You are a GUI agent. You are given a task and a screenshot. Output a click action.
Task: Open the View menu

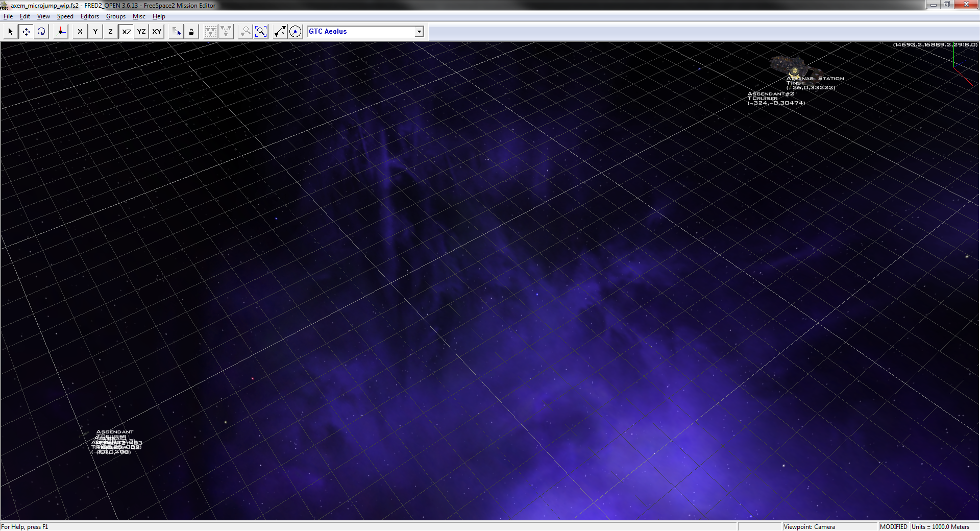(43, 16)
